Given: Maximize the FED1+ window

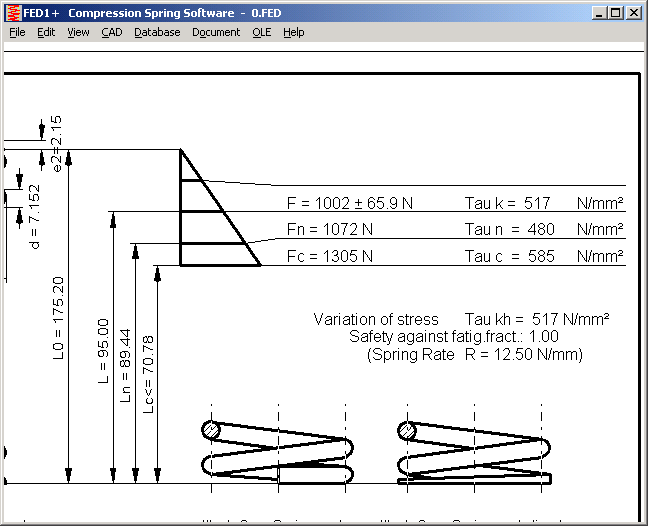Looking at the screenshot, I should tap(615, 13).
